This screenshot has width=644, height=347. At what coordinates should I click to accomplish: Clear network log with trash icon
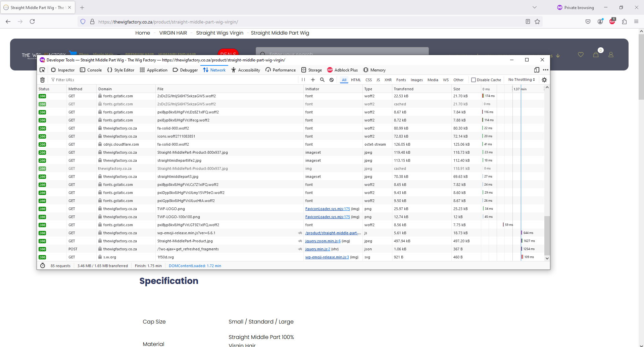coord(42,80)
